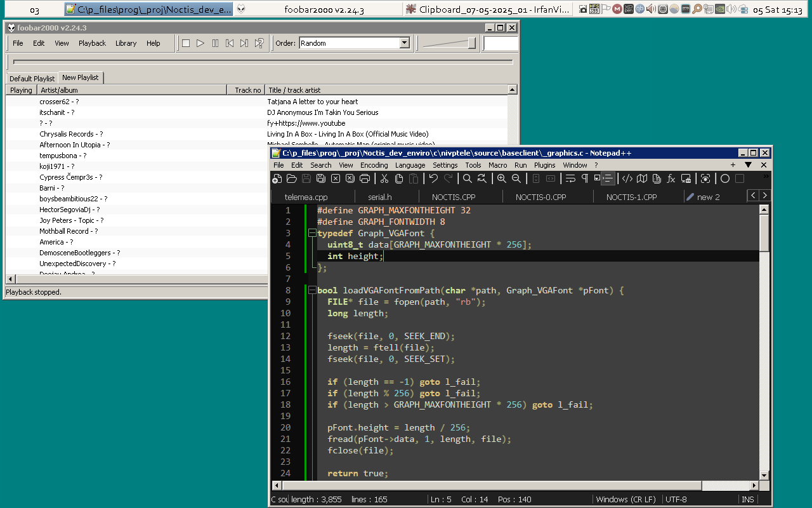812x508 pixels.
Task: Click the Zoom In icon in Notepad++
Action: 502,179
